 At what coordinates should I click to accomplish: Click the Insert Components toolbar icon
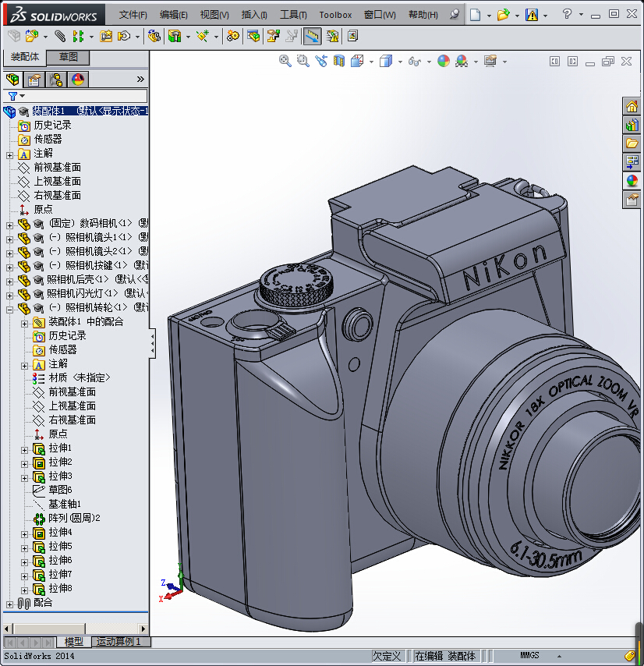tap(31, 36)
